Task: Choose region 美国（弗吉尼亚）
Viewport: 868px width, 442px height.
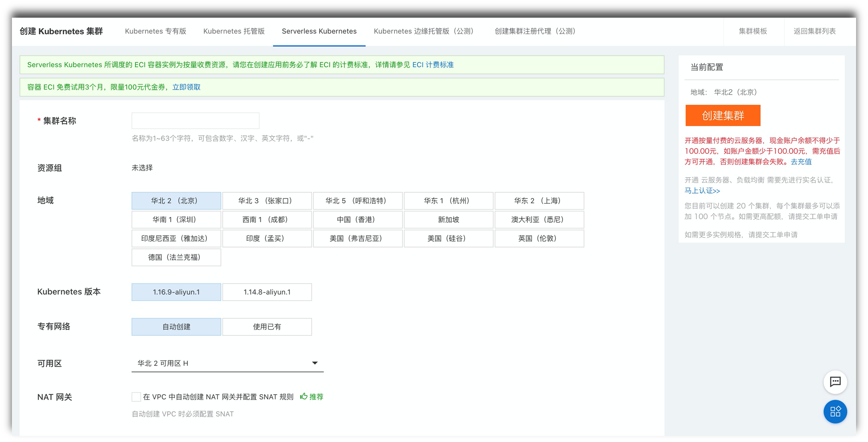Action: (x=358, y=239)
